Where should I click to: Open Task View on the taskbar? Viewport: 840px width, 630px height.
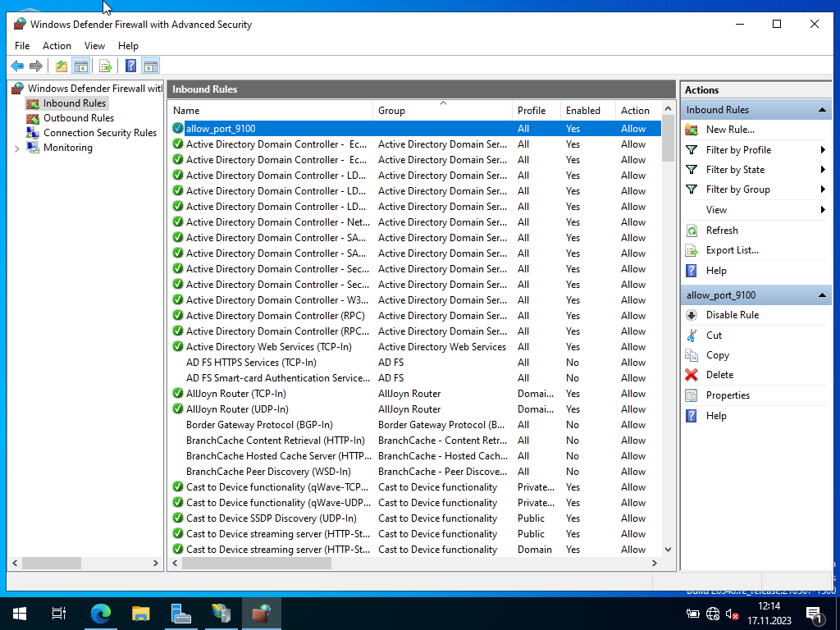58,614
